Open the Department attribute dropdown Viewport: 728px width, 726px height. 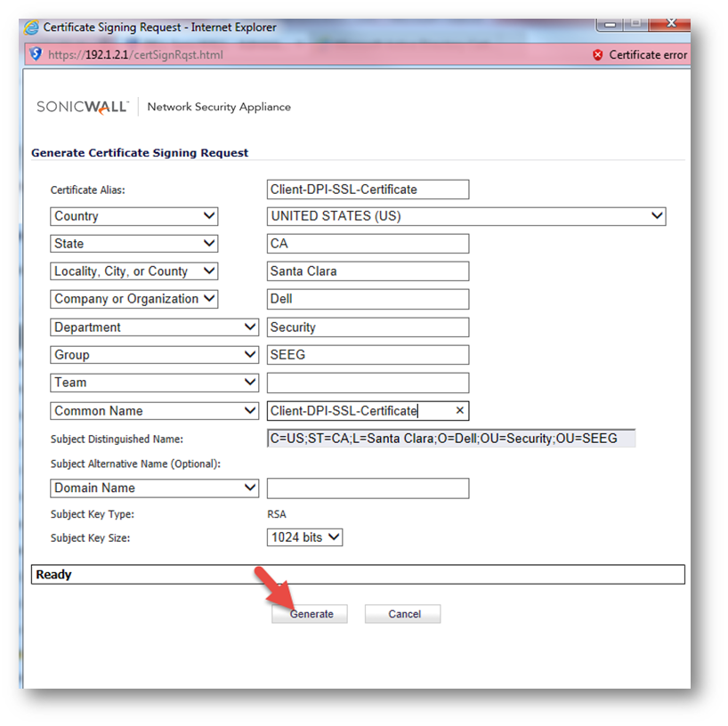(x=154, y=327)
